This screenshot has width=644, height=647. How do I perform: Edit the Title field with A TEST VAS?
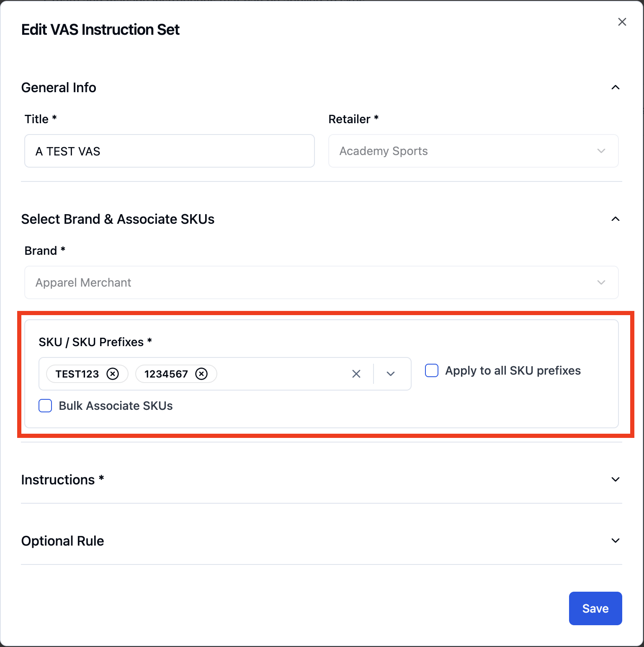click(x=170, y=151)
